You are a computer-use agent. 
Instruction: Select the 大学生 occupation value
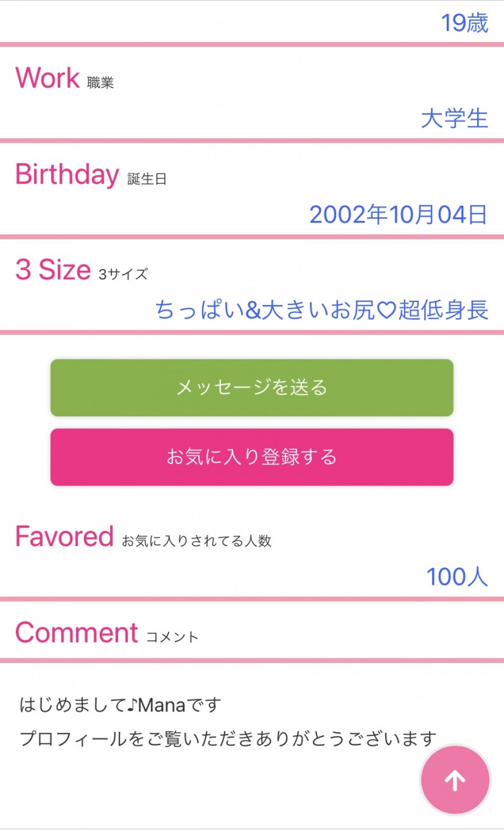point(454,118)
